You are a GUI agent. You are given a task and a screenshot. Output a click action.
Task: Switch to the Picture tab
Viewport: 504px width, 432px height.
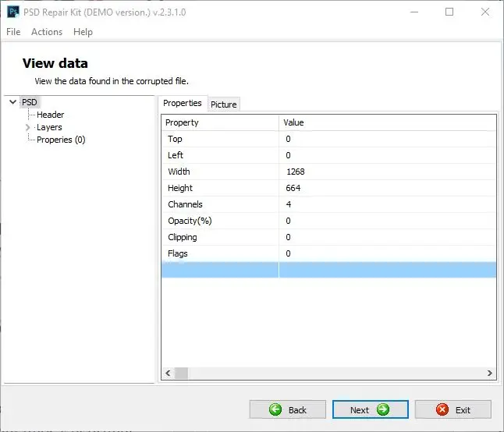tap(223, 104)
